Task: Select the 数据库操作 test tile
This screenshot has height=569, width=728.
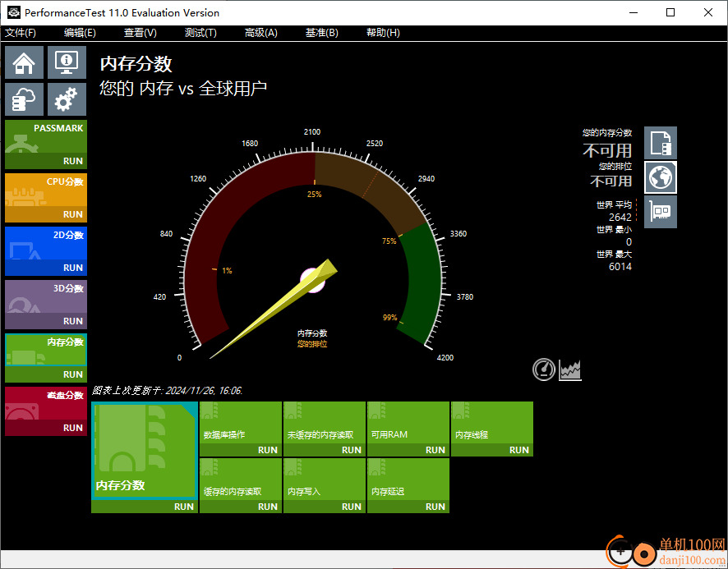Action: [x=241, y=423]
